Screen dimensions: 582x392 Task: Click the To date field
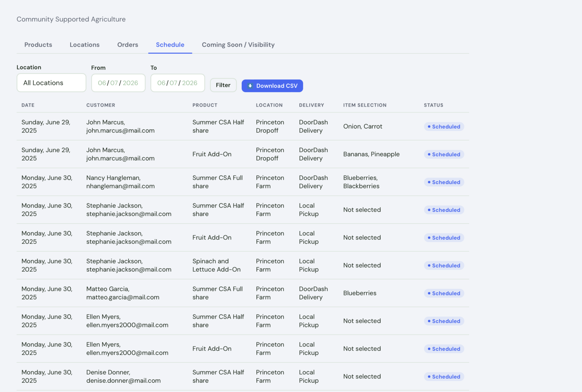[178, 83]
